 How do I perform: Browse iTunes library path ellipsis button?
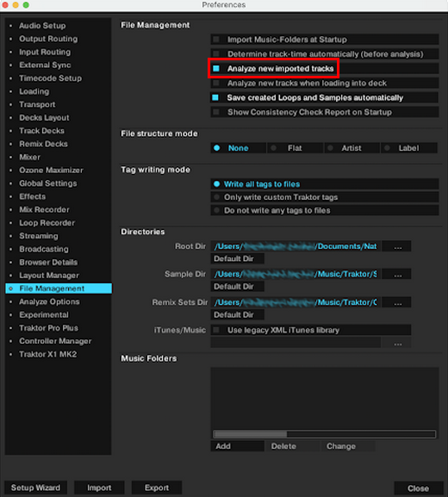tap(397, 343)
